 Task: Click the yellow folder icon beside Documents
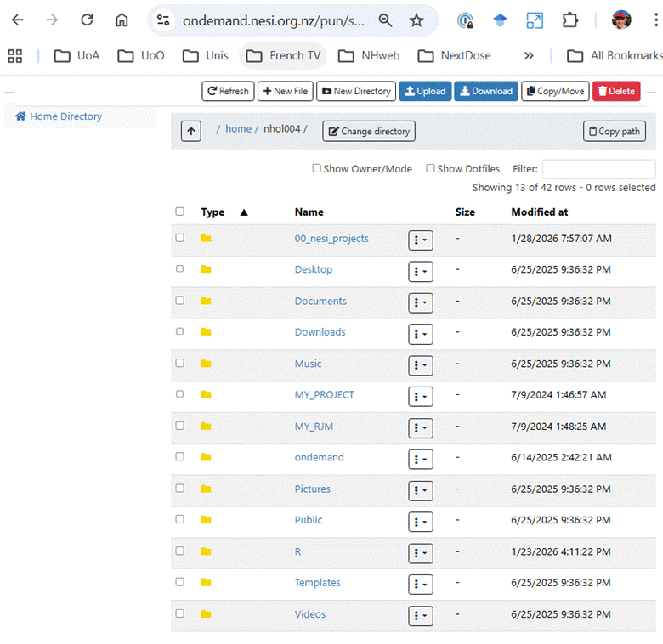coord(206,301)
